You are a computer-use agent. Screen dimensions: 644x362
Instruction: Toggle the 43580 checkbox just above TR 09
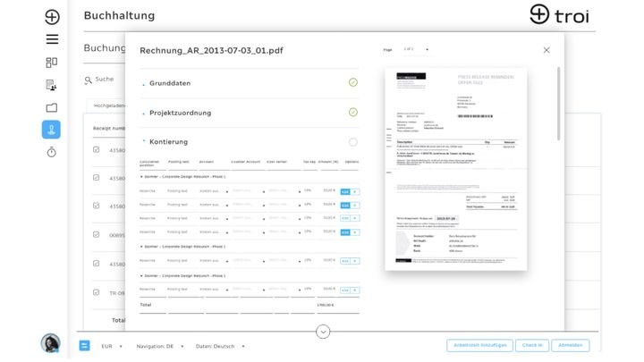click(96, 263)
